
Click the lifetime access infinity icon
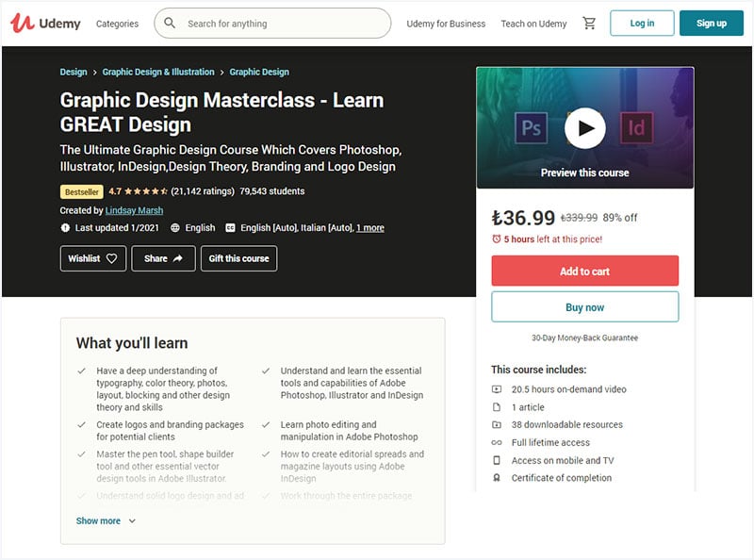click(x=497, y=442)
